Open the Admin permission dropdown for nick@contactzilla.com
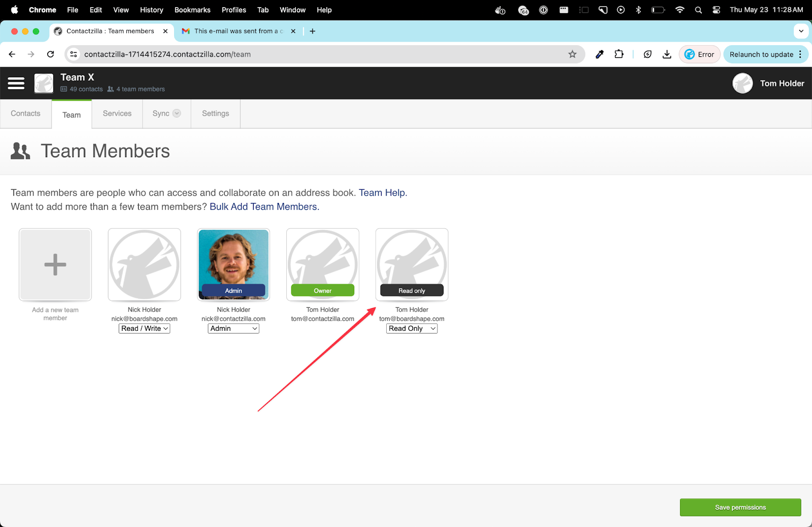 (x=233, y=329)
